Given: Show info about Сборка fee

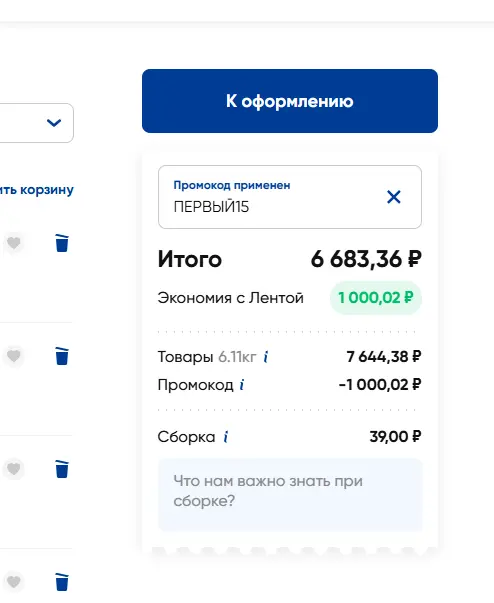Looking at the screenshot, I should click(x=226, y=437).
